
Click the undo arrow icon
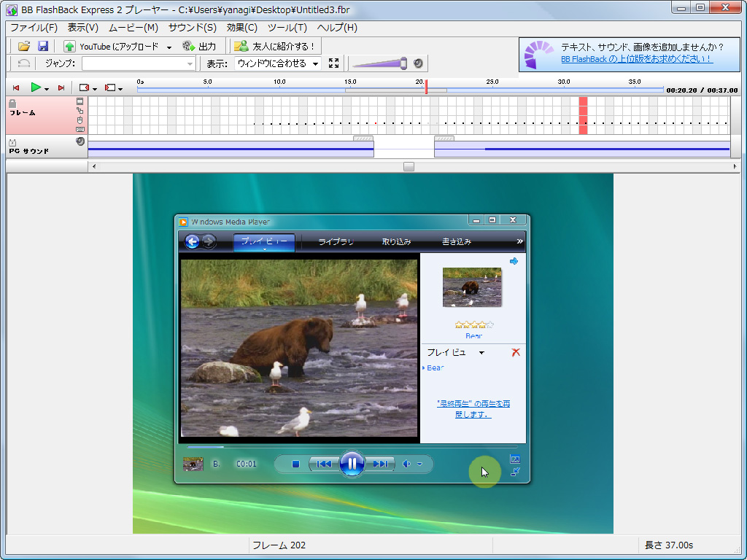point(24,63)
